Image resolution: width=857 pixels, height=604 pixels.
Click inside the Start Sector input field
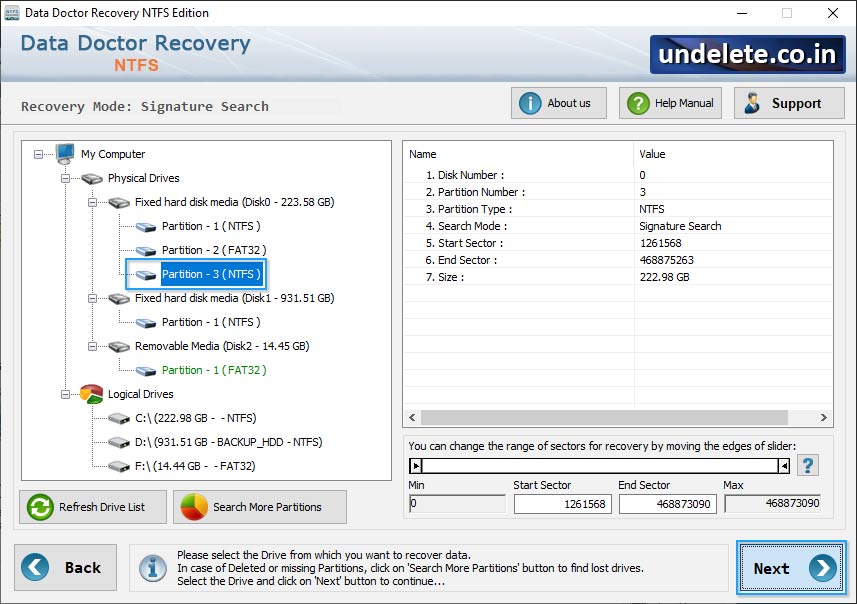coord(563,504)
